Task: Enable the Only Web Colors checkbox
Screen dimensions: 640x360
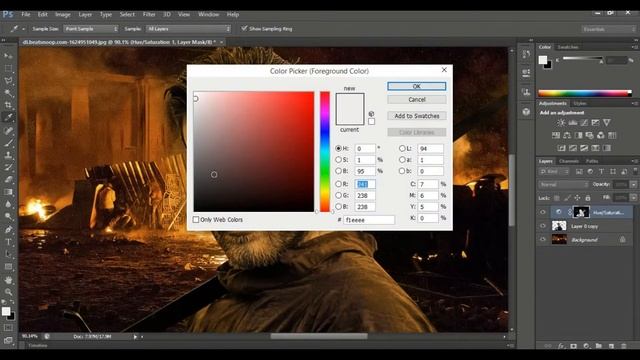Action: (196, 220)
